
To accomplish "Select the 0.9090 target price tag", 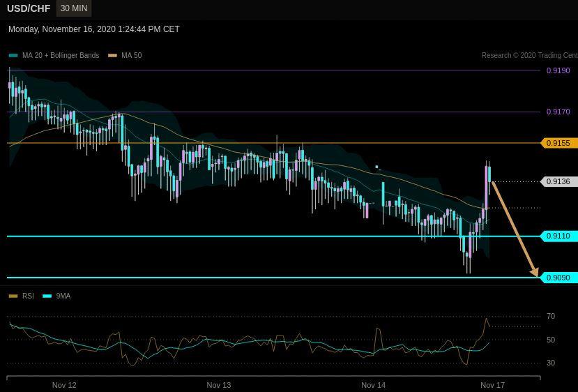I will point(559,278).
